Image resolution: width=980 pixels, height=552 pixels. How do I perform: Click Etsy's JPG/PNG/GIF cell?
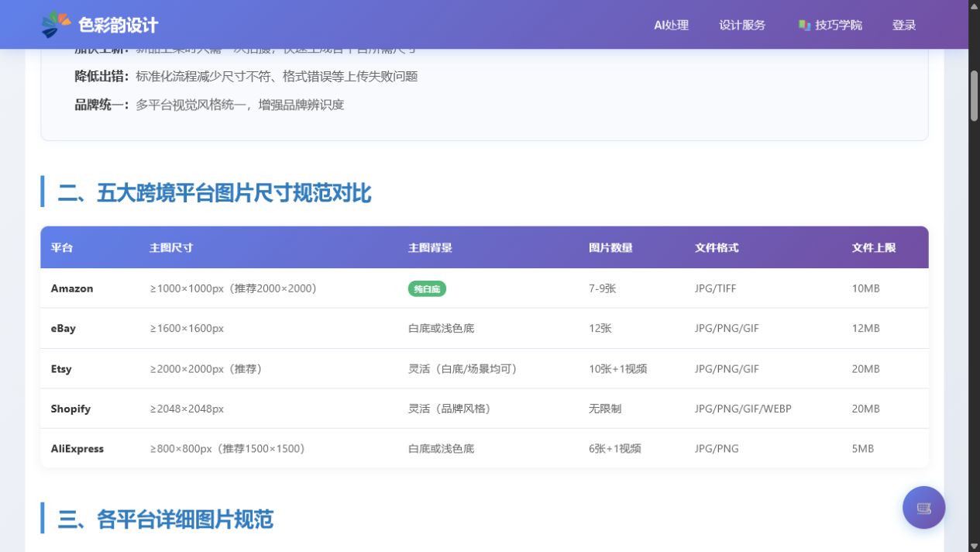tap(727, 369)
